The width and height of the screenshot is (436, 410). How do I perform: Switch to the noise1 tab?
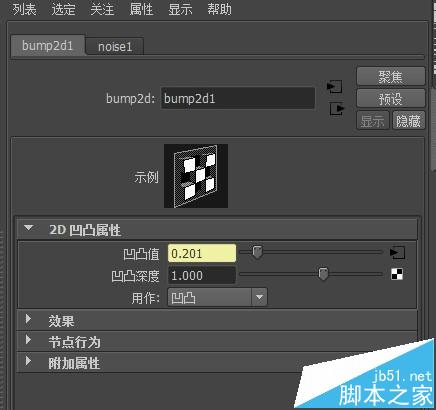[x=115, y=47]
